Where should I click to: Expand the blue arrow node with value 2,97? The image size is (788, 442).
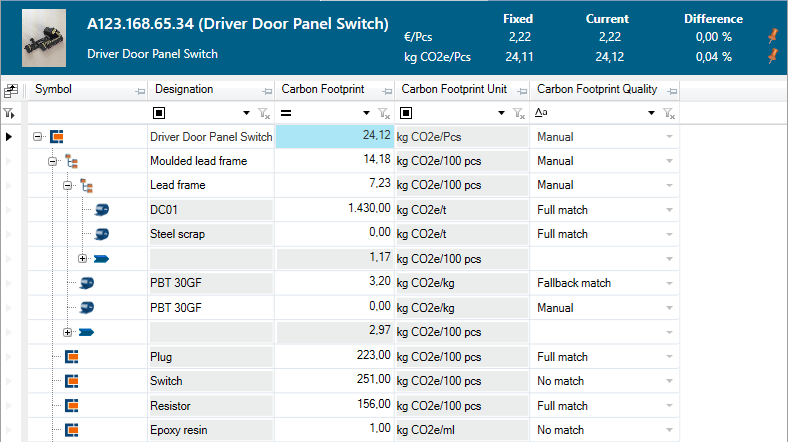(x=68, y=332)
